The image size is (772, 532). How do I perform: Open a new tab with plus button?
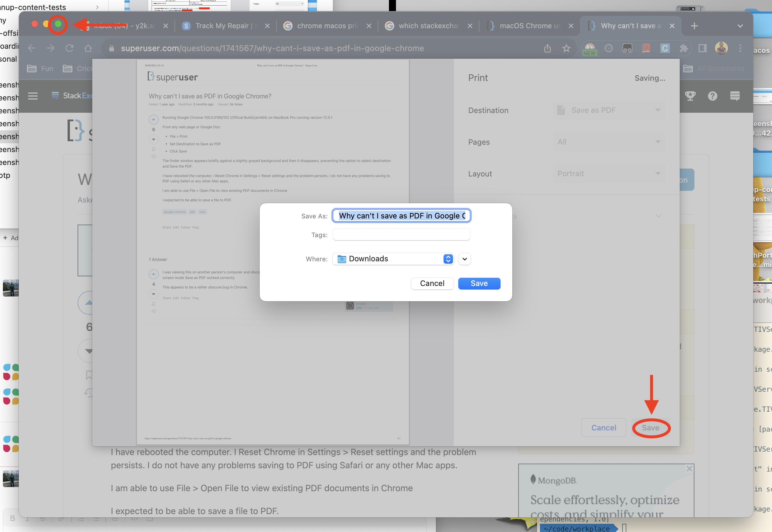pyautogui.click(x=694, y=26)
